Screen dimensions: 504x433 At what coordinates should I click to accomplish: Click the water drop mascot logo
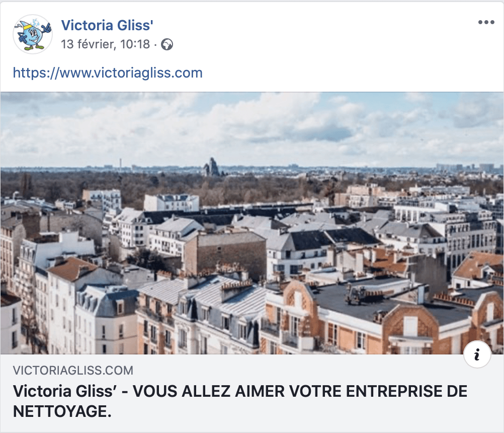[33, 34]
